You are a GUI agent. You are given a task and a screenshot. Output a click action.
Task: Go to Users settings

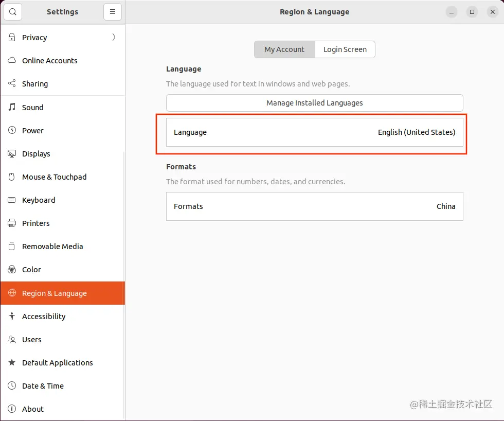(63, 340)
